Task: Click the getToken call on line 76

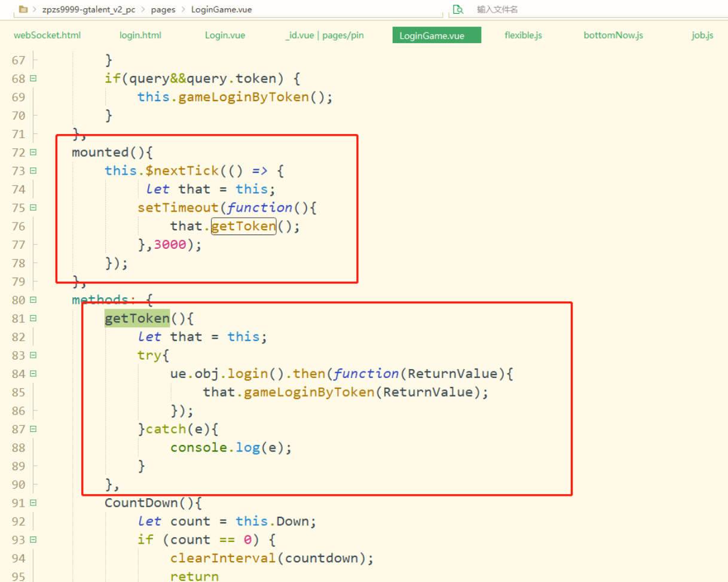Action: [243, 226]
